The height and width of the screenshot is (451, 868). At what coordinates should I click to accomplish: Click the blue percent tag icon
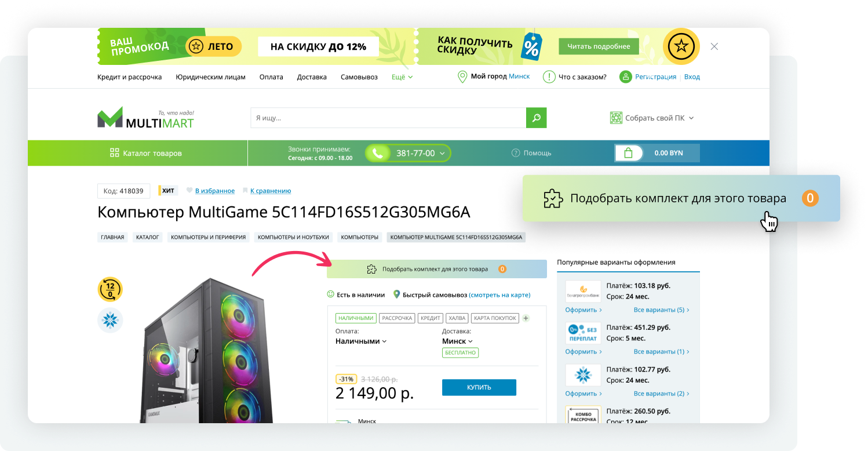click(x=531, y=46)
